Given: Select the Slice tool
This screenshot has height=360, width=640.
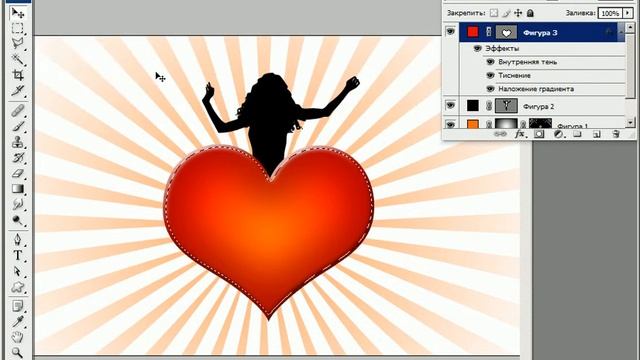Looking at the screenshot, I should point(18,91).
